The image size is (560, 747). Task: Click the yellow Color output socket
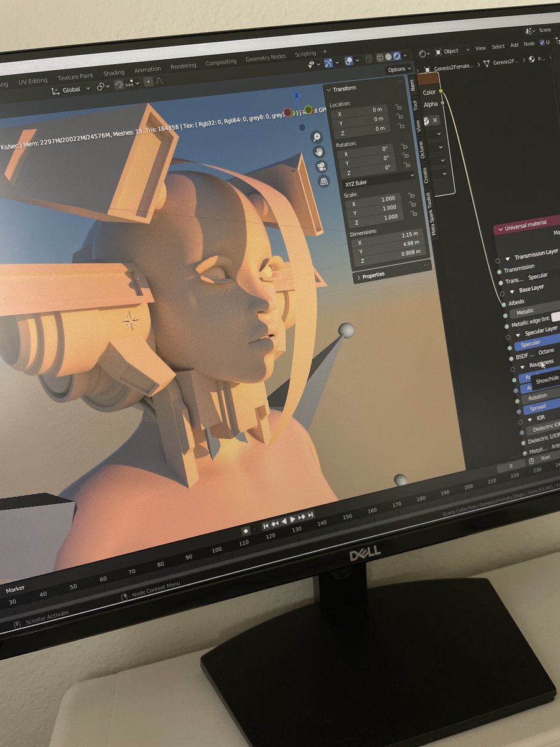pos(441,91)
